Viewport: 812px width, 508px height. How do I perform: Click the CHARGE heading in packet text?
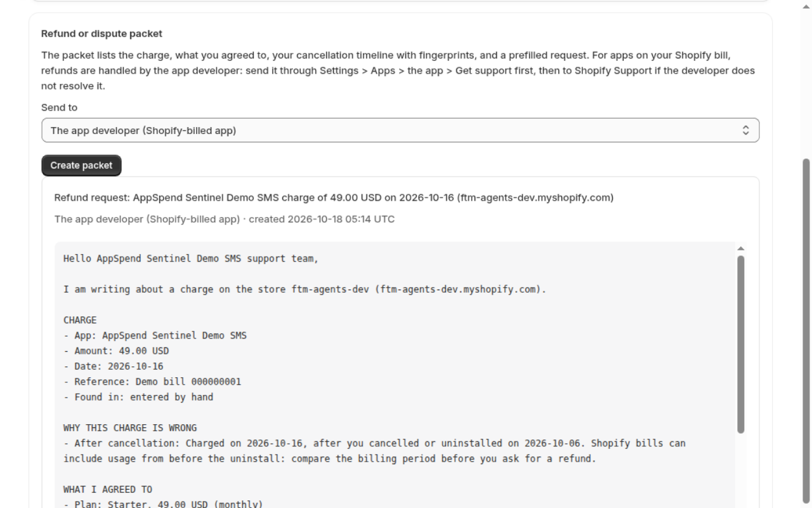[80, 320]
